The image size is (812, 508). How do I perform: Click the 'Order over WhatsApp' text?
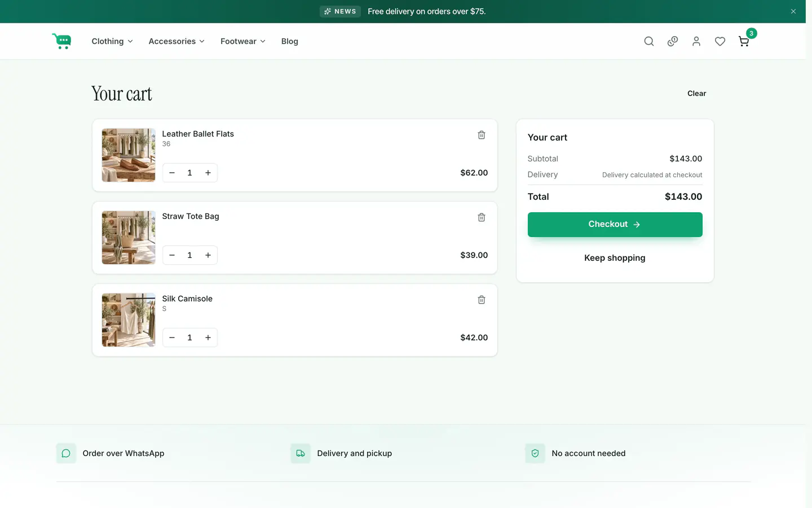coord(123,453)
